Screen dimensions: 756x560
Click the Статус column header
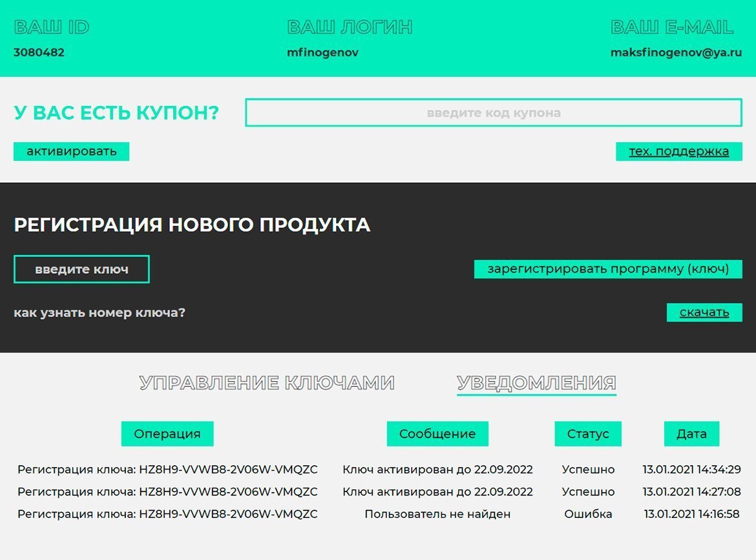pyautogui.click(x=588, y=434)
